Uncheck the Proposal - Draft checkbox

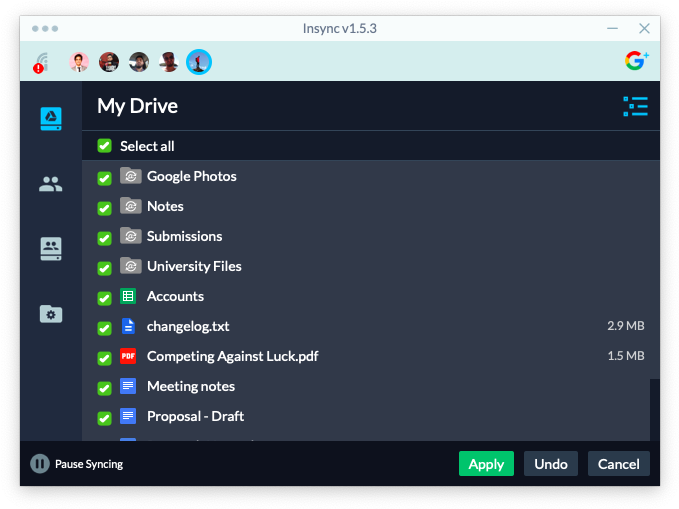[x=104, y=418]
